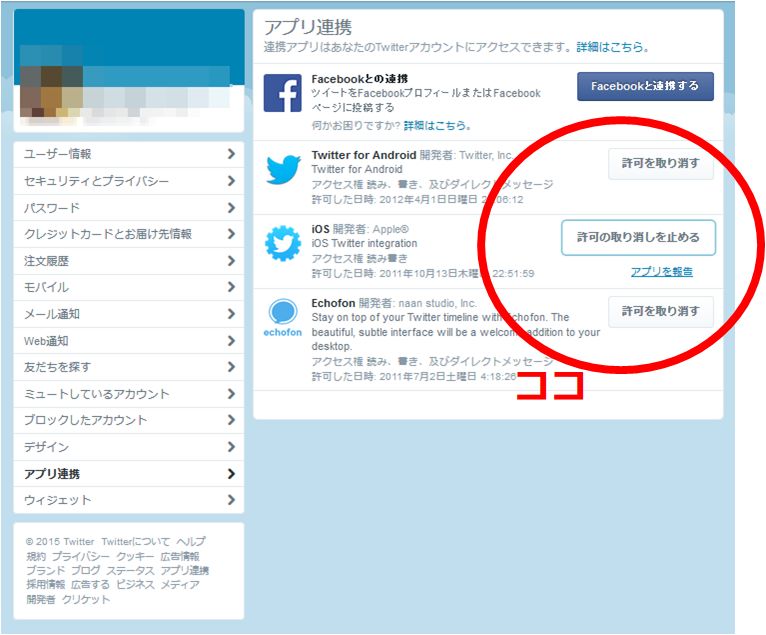This screenshot has width=766, height=635.
Task: Click the iOS Twitter integration description
Action: (x=364, y=243)
